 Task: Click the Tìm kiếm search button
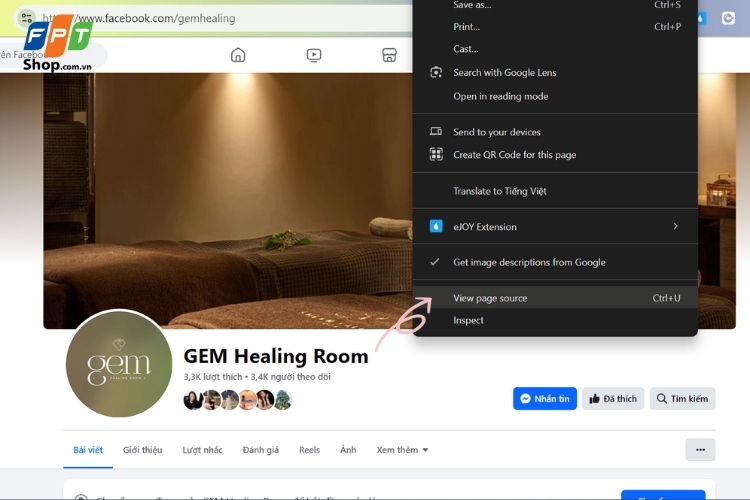click(x=682, y=399)
